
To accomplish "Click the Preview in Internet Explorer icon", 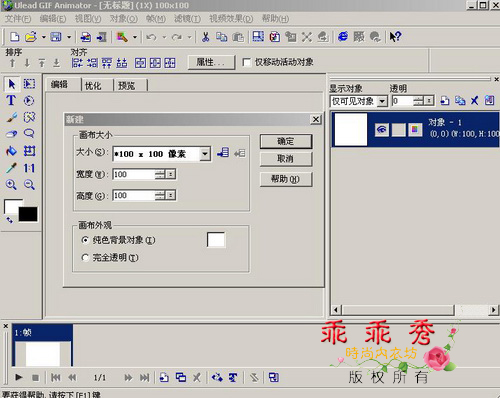I will [x=343, y=36].
